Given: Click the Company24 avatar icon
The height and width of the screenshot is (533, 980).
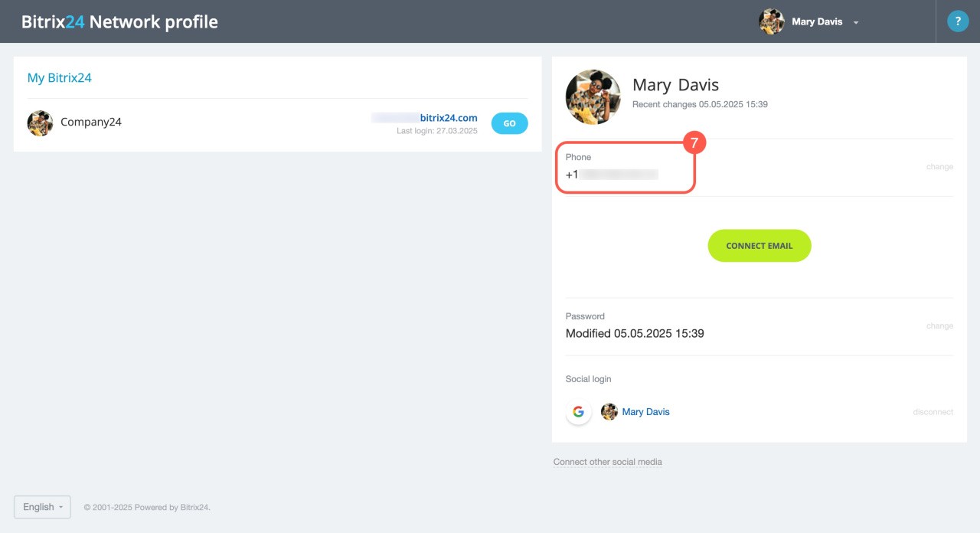Looking at the screenshot, I should click(x=40, y=123).
